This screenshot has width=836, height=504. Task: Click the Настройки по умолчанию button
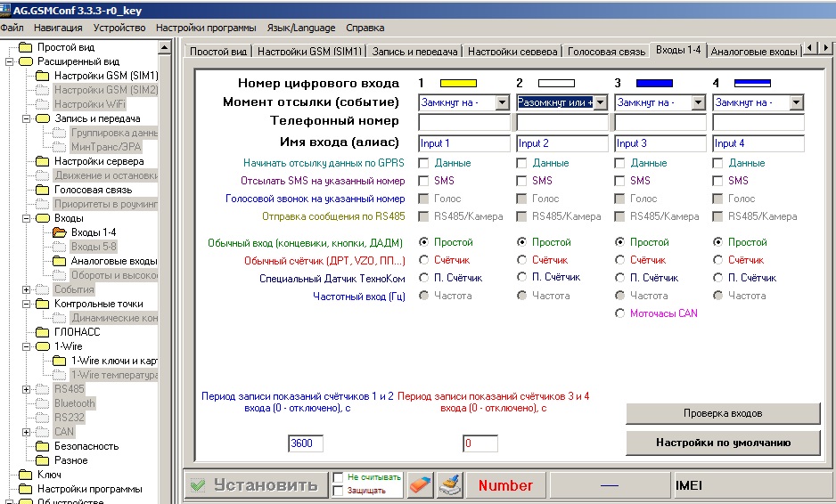pyautogui.click(x=722, y=442)
